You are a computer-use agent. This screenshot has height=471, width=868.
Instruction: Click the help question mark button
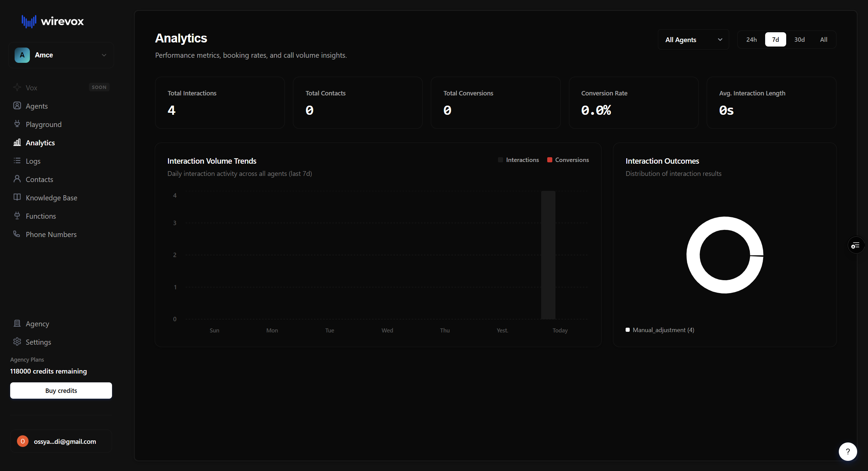pos(848,451)
